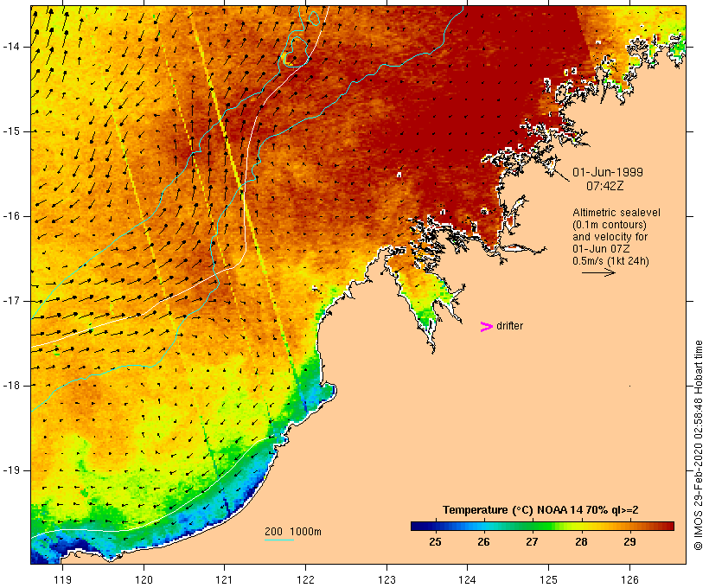Click the colorbar tick label '25'

435,542
